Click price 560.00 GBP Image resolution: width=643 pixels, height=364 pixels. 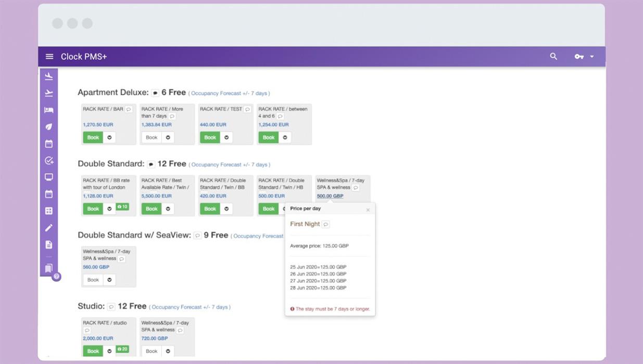tap(96, 267)
